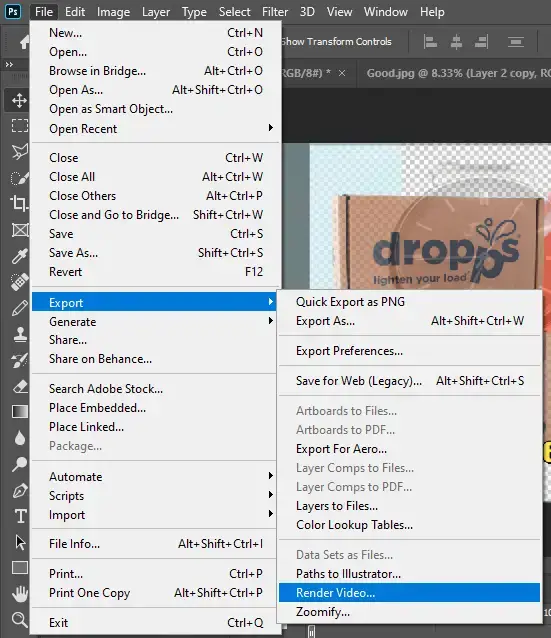Select the Pen tool
Image resolution: width=551 pixels, height=638 pixels.
tap(19, 490)
